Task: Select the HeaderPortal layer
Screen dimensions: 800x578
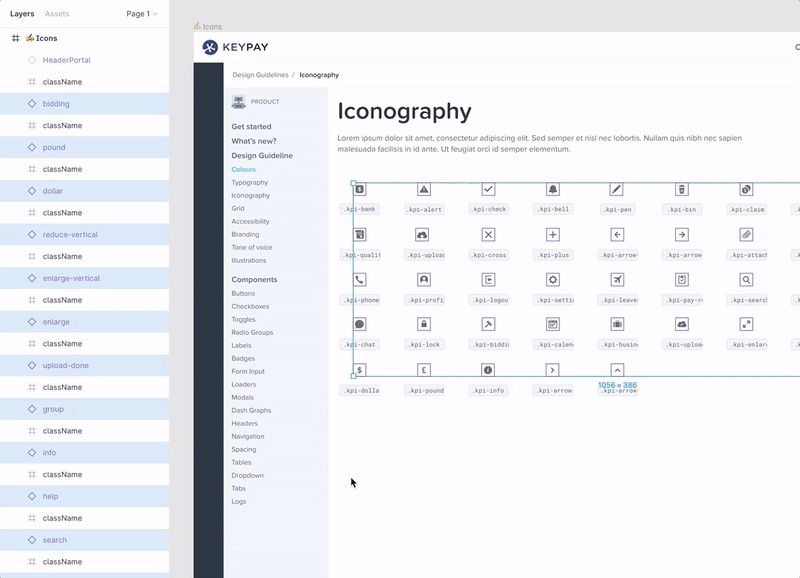Action: [x=66, y=60]
